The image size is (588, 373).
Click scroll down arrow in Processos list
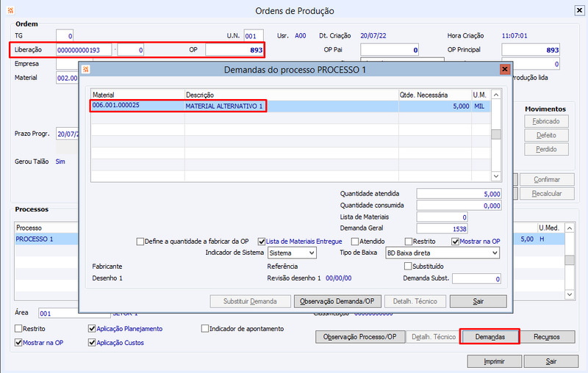tap(570, 294)
